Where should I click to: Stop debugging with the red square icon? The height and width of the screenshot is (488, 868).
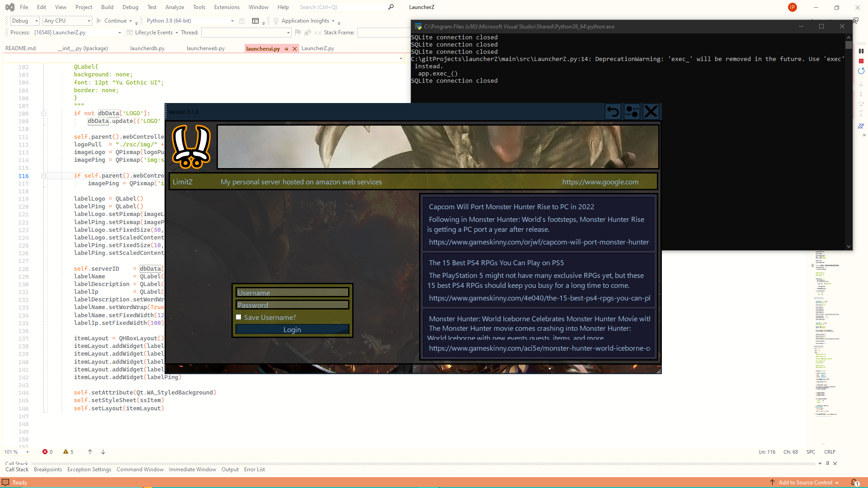pyautogui.click(x=861, y=61)
